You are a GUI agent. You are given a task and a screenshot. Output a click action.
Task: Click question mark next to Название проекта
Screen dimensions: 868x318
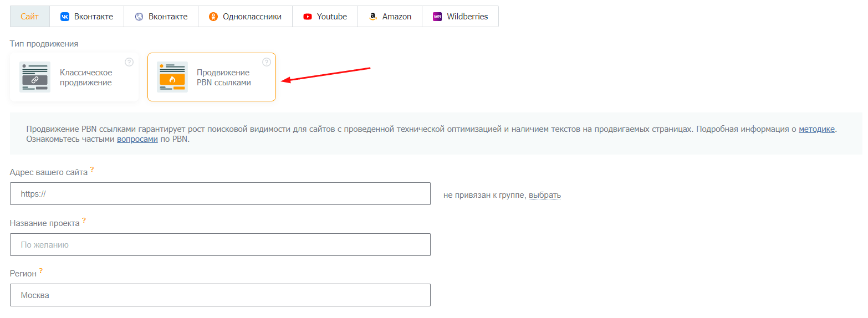click(x=84, y=220)
